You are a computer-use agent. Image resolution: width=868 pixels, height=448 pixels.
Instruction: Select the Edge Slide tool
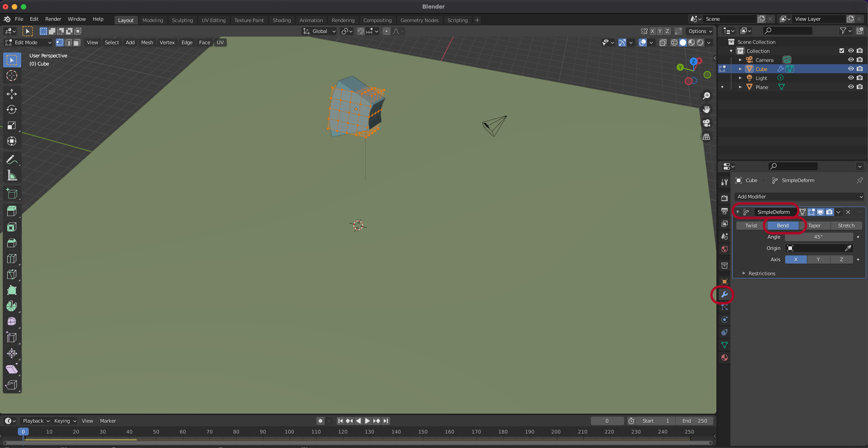pos(12,338)
